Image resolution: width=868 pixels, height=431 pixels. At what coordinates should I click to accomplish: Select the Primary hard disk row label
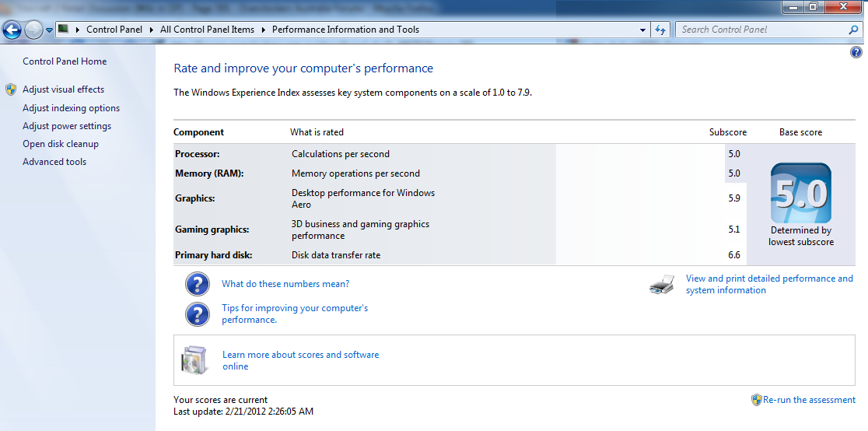[x=214, y=255]
